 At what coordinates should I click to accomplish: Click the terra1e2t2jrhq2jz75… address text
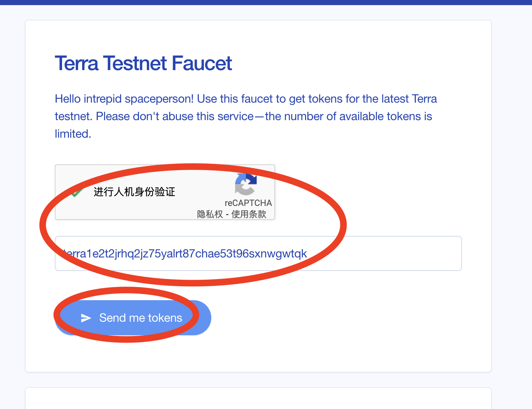(185, 253)
